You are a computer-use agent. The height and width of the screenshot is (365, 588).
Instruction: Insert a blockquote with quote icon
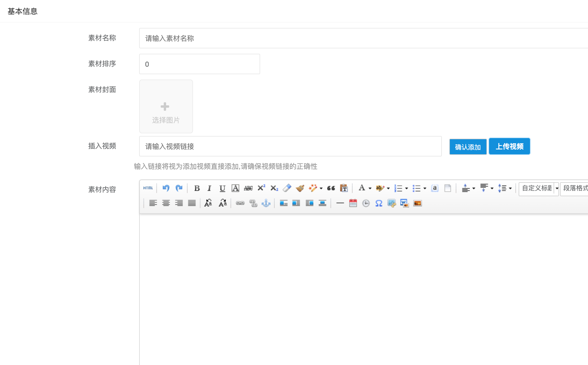click(331, 188)
